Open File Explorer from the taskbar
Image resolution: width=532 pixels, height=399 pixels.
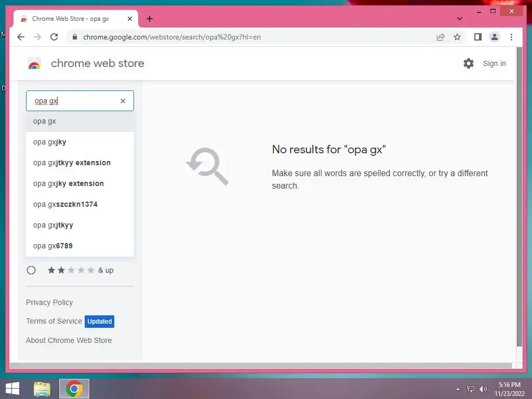(x=42, y=389)
